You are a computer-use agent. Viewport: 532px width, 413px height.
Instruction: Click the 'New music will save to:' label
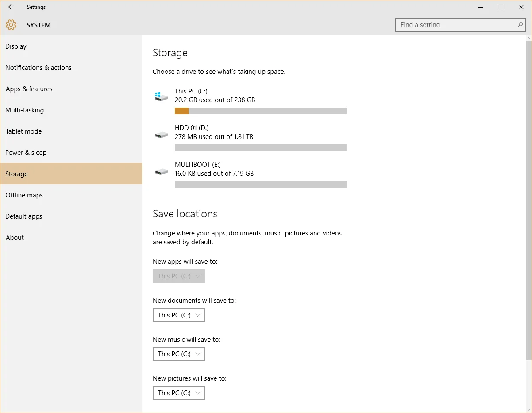(186, 340)
